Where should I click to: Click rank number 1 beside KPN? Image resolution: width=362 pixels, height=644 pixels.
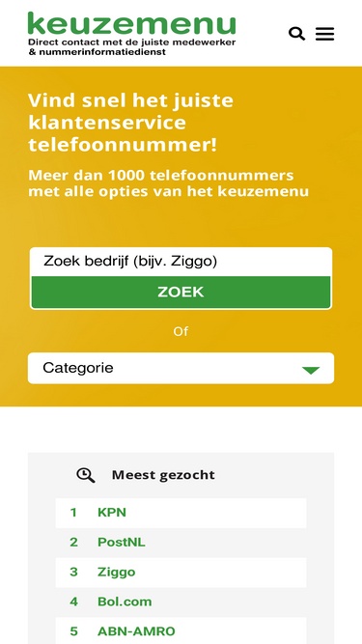coord(73,513)
